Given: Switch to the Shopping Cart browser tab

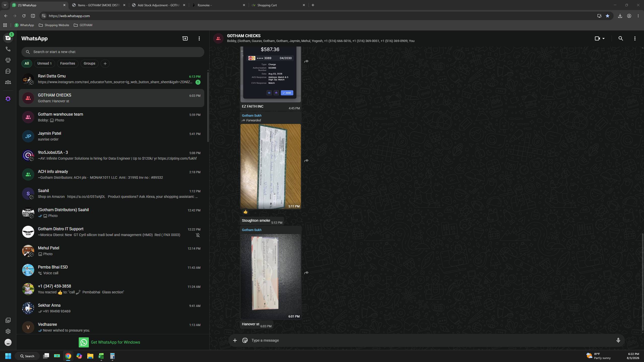Looking at the screenshot, I should (278, 5).
